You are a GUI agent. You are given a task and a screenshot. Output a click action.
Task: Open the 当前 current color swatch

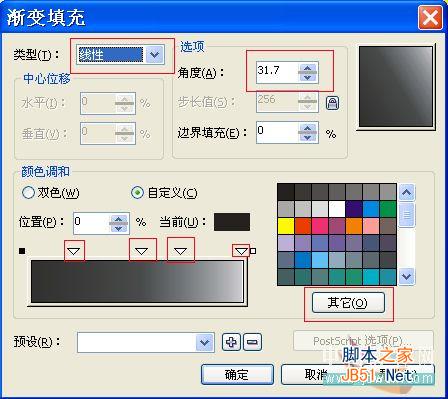click(x=232, y=222)
